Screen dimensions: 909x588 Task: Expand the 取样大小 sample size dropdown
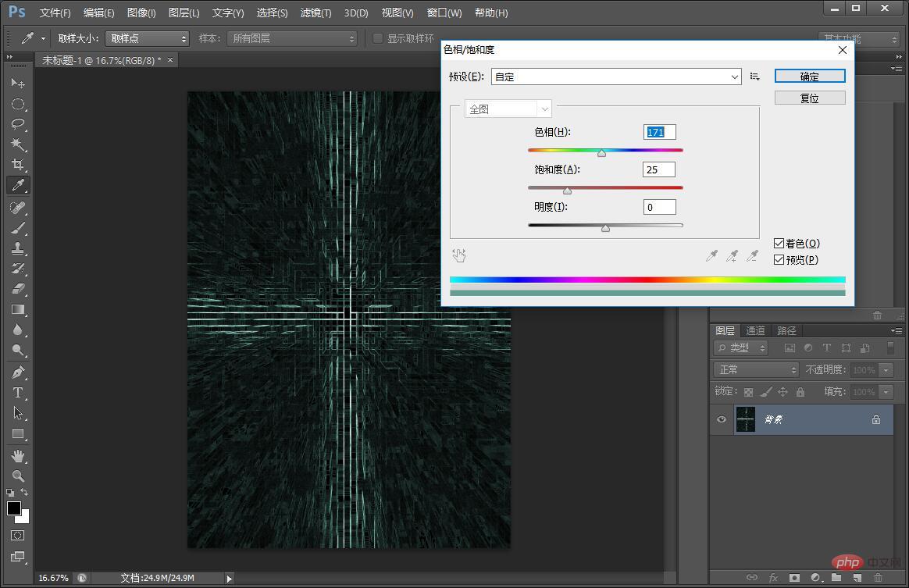pyautogui.click(x=148, y=38)
